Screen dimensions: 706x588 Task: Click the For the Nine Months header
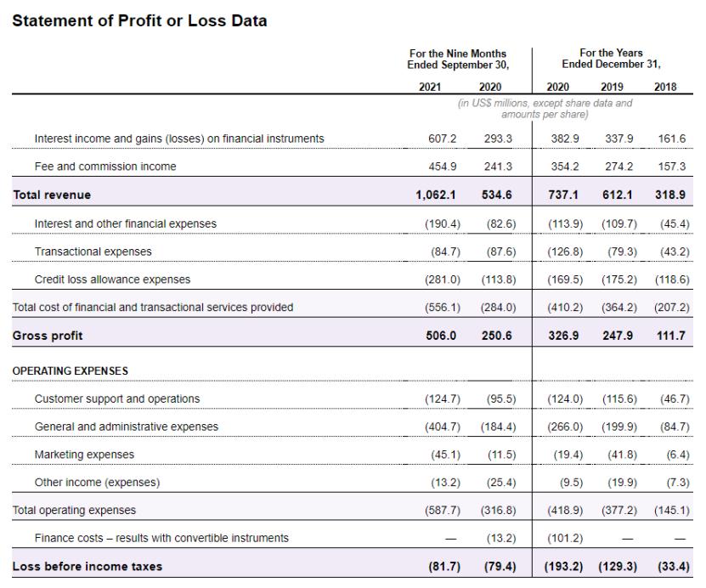click(458, 54)
